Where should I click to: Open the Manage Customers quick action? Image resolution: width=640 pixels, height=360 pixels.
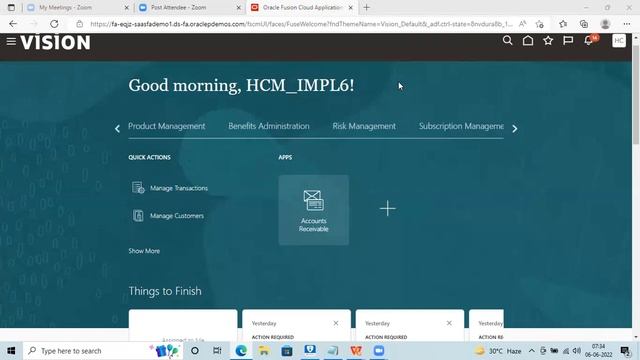coord(177,216)
